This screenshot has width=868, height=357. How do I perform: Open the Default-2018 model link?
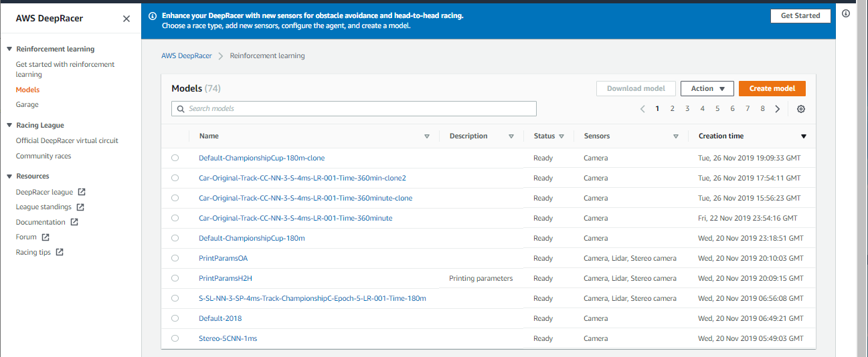coord(220,318)
